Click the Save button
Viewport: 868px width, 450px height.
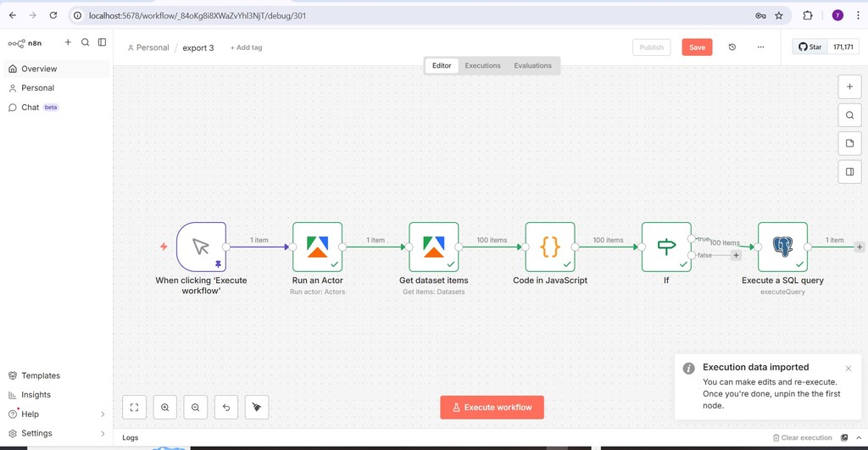pyautogui.click(x=697, y=47)
